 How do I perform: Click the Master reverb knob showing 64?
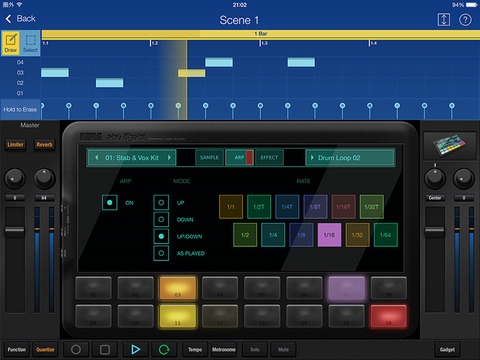[44, 178]
